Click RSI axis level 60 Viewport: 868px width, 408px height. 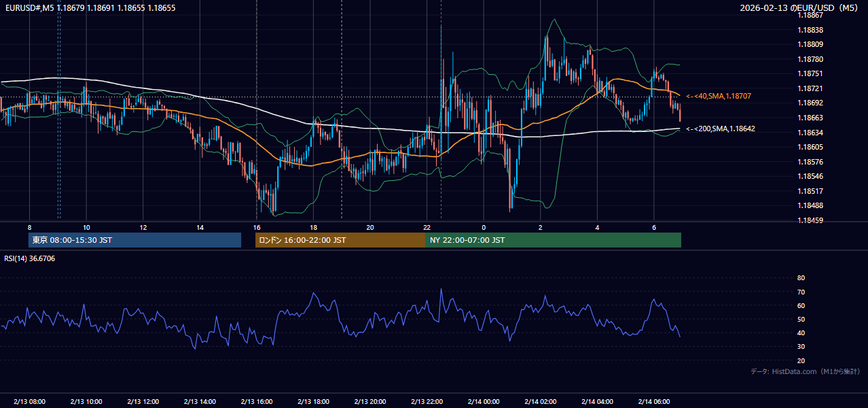coord(801,305)
